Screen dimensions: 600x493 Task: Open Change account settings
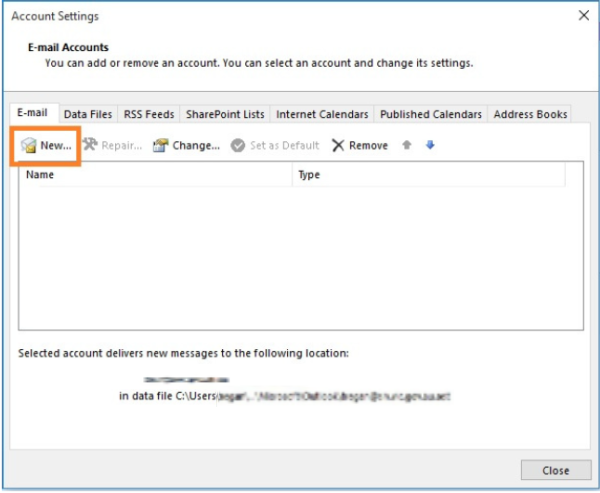coord(160,146)
